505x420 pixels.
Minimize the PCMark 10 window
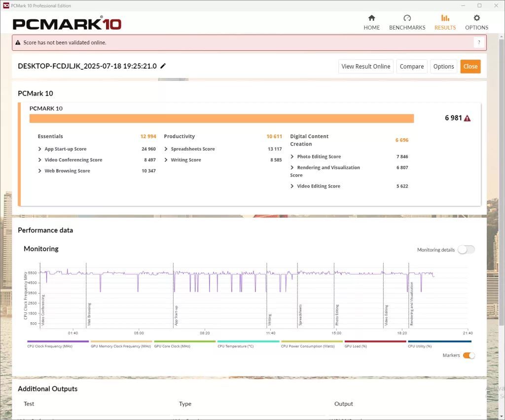[x=463, y=5]
